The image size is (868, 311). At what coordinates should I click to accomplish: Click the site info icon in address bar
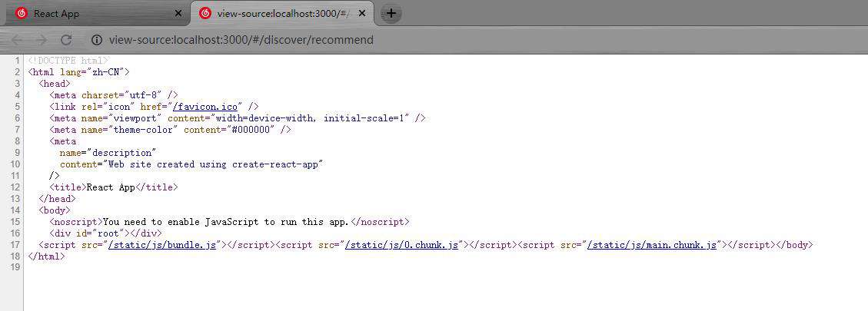coord(97,40)
